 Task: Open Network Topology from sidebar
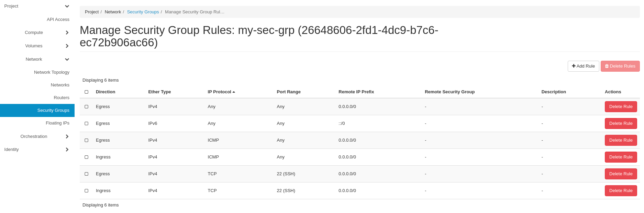(52, 72)
